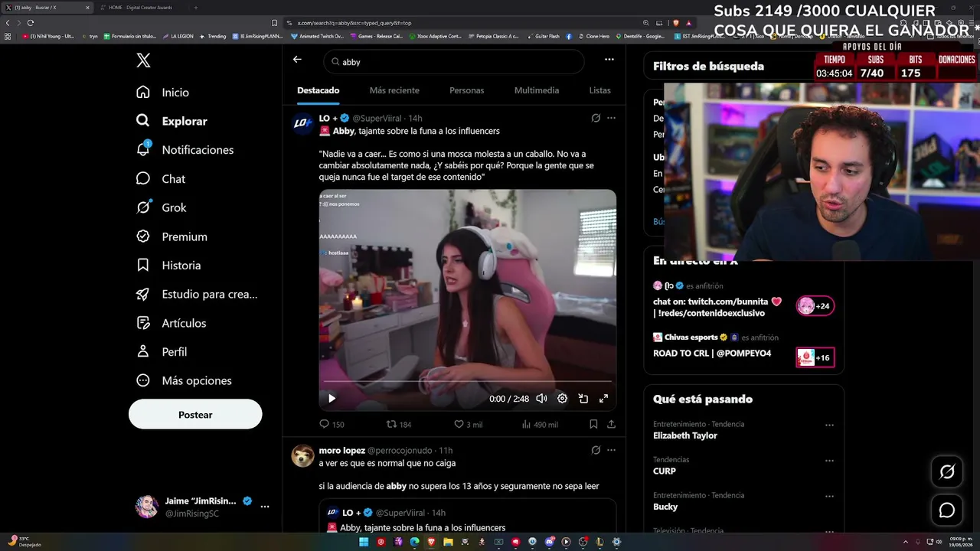
Task: Open the Historia bookmark icon
Action: pos(143,266)
